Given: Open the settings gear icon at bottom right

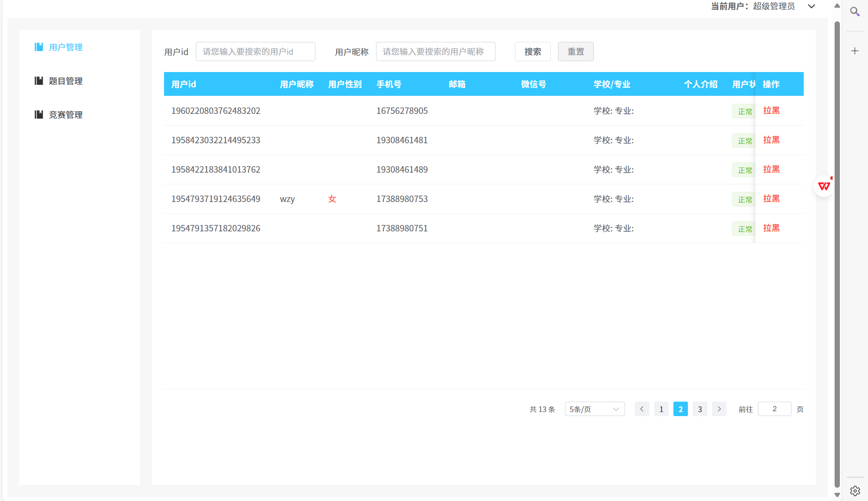Looking at the screenshot, I should (855, 491).
